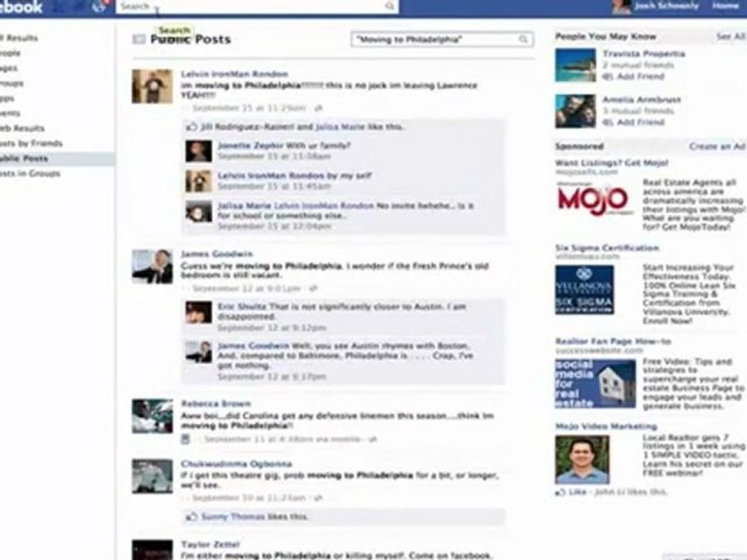The image size is (747, 560).
Task: Click Travista Propertia's thumbnail image
Action: point(576,65)
